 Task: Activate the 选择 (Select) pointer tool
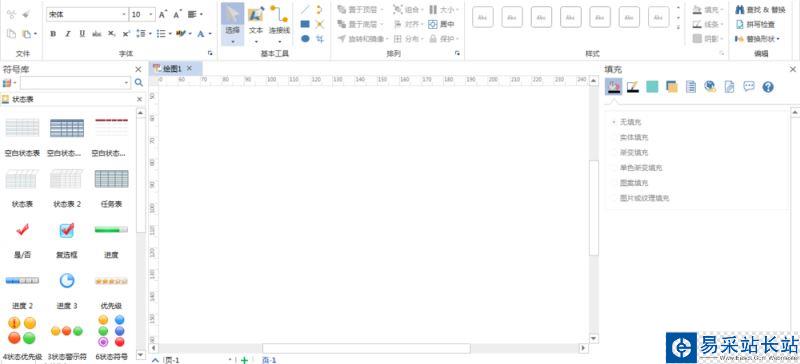[x=232, y=23]
